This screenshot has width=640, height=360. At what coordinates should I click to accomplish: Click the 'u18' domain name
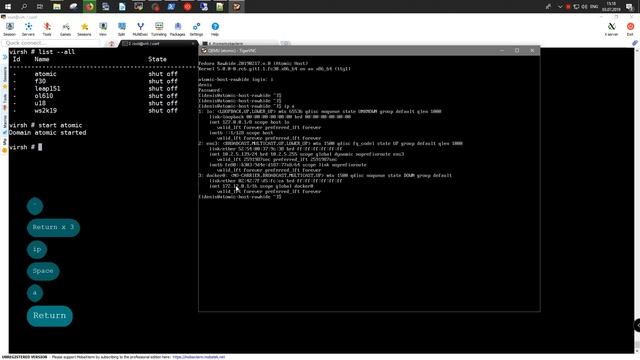tap(40, 103)
